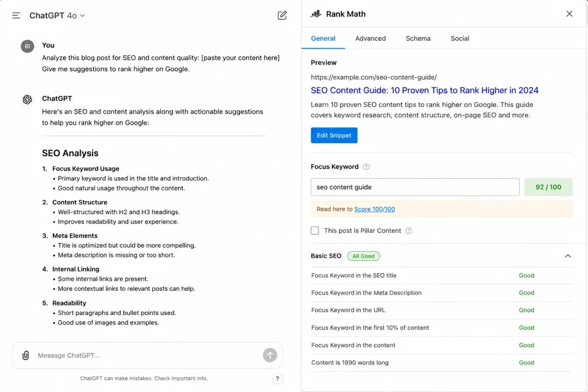Click the Preview section label

pyautogui.click(x=324, y=63)
